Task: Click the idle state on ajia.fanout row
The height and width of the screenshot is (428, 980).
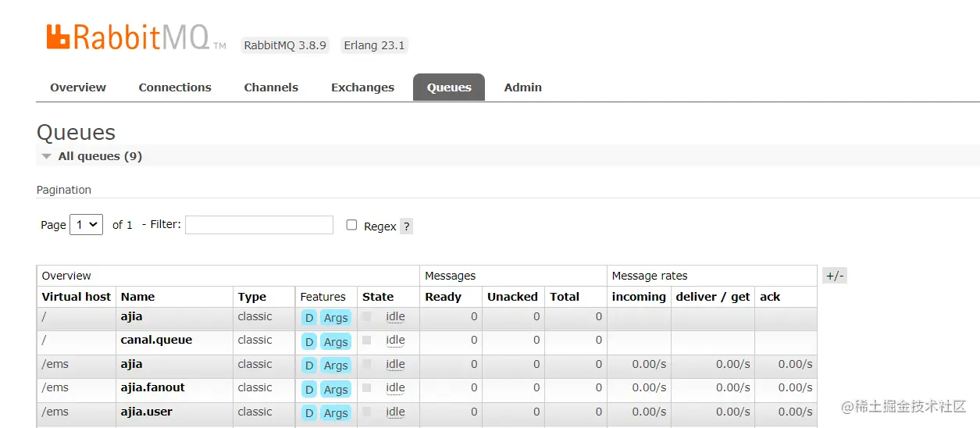Action: tap(395, 387)
